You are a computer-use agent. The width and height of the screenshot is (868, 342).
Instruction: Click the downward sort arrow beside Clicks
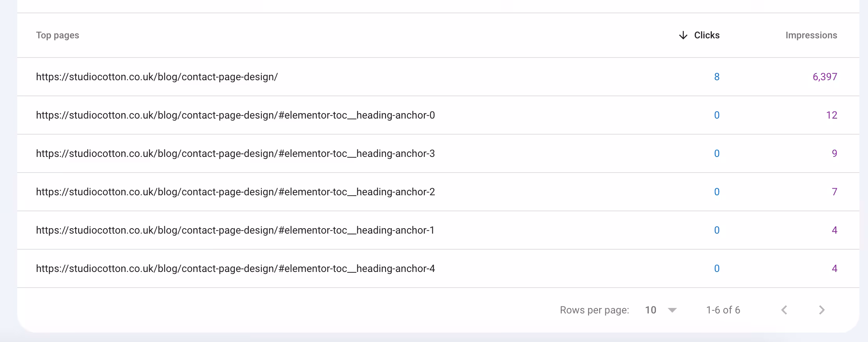click(683, 35)
